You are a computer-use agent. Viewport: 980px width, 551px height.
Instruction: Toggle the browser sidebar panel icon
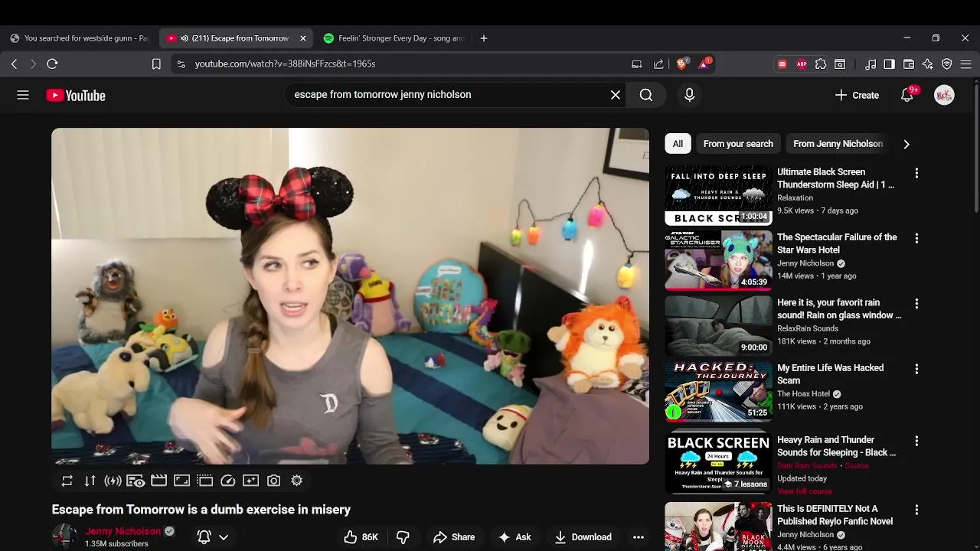[890, 64]
